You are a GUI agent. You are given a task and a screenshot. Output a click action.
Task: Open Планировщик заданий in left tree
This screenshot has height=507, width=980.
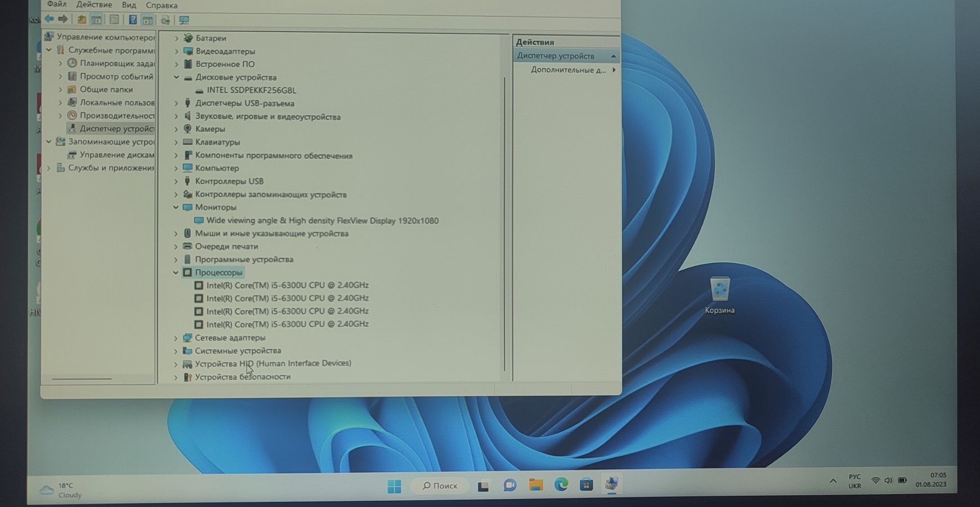pos(117,64)
